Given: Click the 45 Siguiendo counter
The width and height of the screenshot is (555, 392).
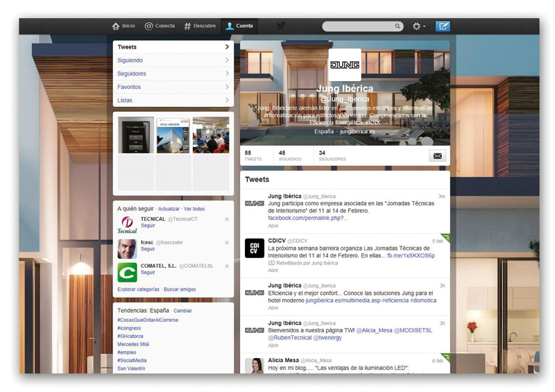Looking at the screenshot, I should pyautogui.click(x=290, y=156).
